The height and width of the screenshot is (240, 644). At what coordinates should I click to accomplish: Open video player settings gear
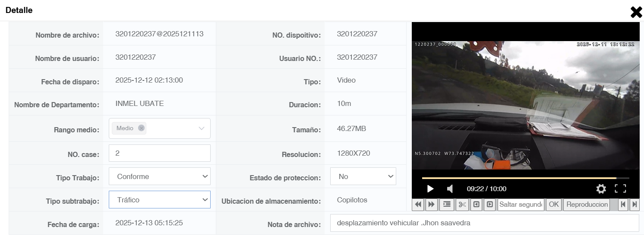point(601,189)
